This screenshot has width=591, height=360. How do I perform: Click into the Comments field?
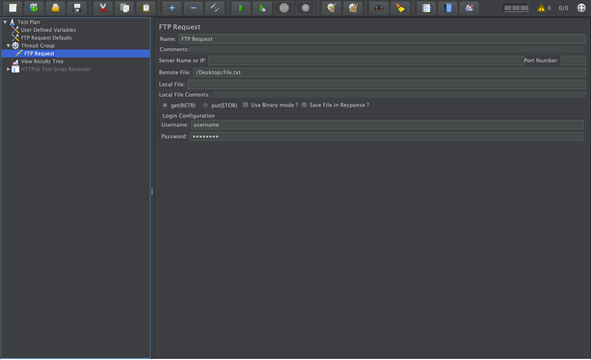387,49
